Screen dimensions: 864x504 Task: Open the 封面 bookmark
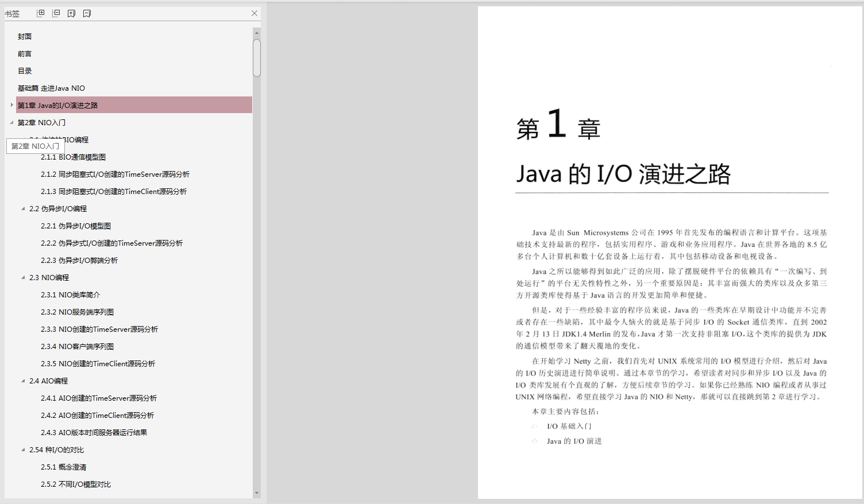[x=25, y=36]
